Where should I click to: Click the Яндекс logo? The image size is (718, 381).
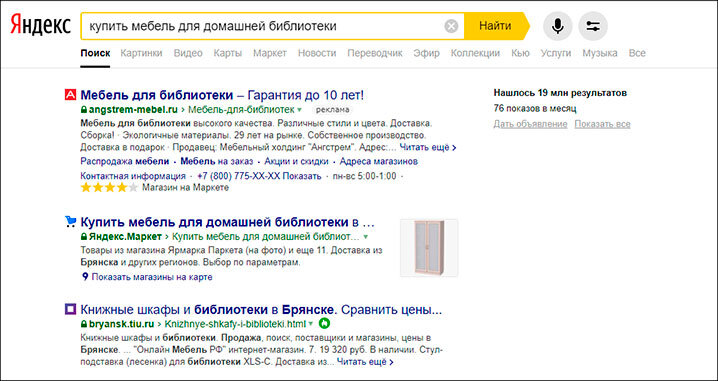41,26
